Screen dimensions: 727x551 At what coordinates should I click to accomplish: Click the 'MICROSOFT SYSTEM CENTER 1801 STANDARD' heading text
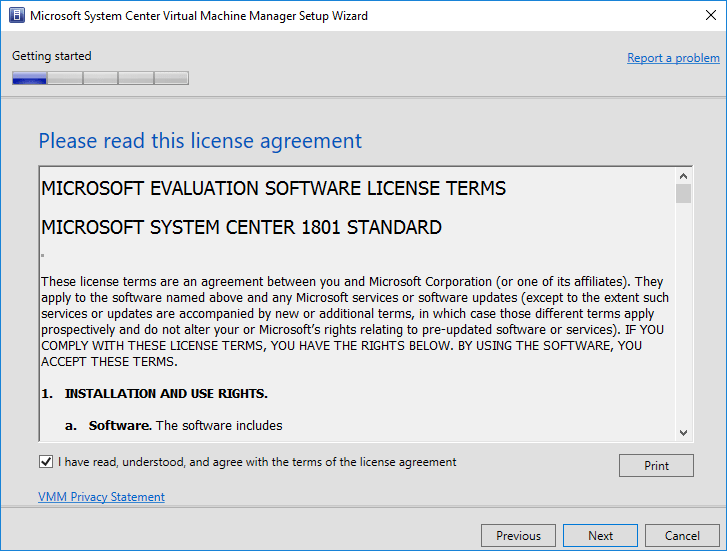(x=242, y=227)
